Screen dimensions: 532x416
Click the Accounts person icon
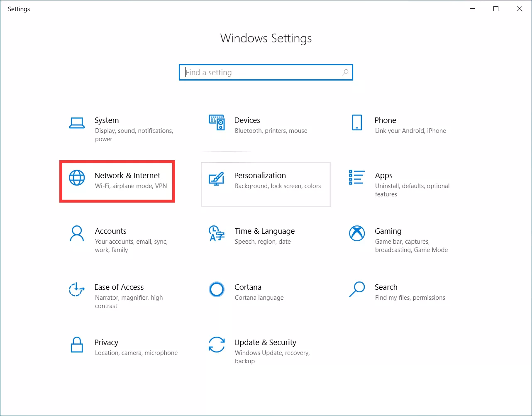[x=77, y=233]
